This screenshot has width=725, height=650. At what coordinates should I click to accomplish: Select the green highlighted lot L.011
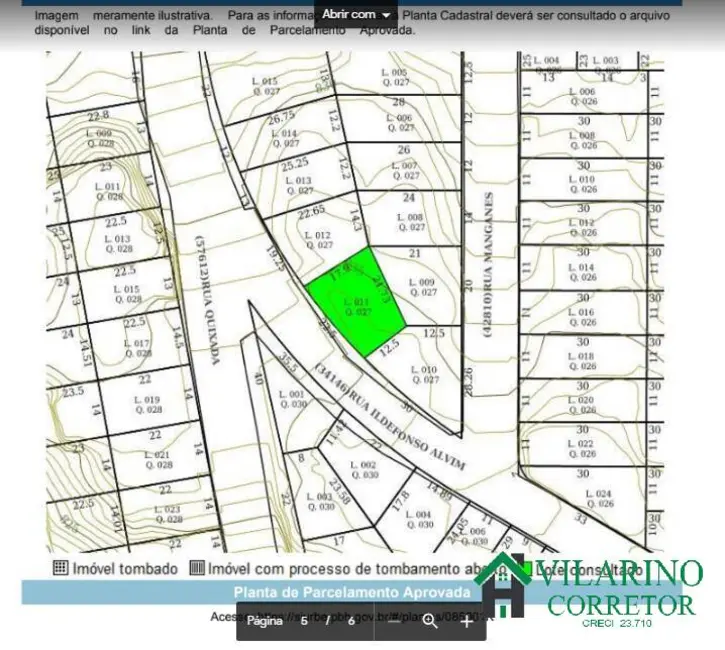tap(357, 305)
